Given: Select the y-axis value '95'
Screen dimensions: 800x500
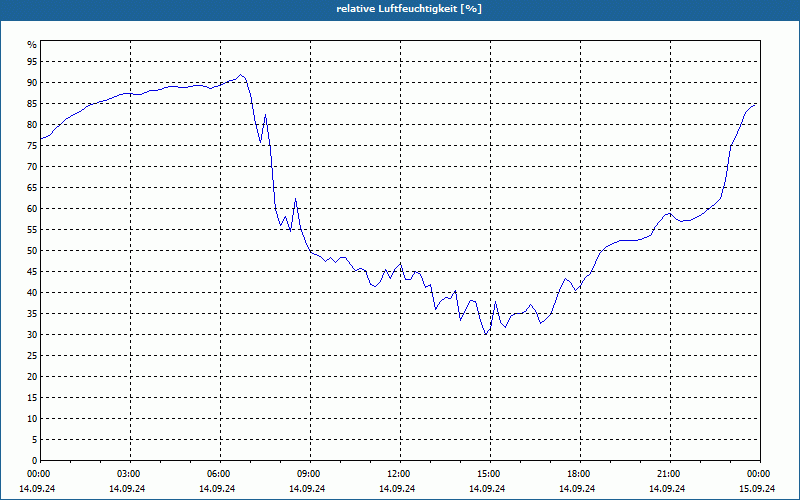Looking at the screenshot, I should 32,62.
